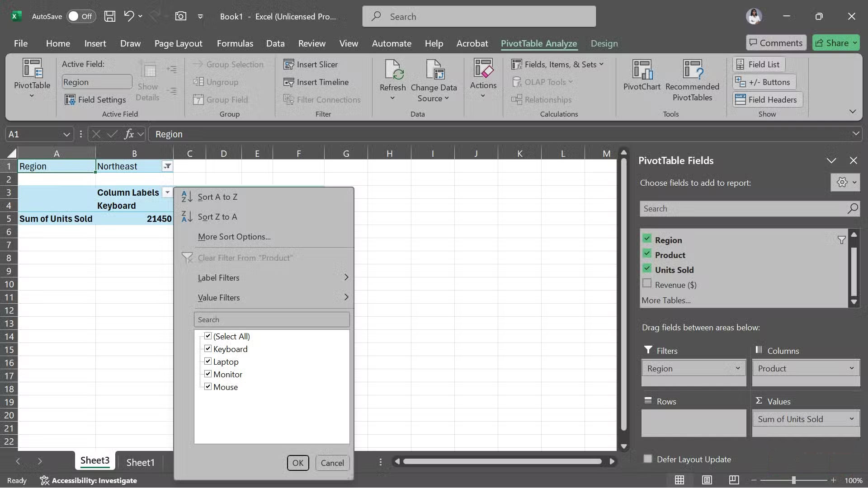Viewport: 868px width, 488px height.
Task: Uncheck the Laptop filter item
Action: pos(208,361)
